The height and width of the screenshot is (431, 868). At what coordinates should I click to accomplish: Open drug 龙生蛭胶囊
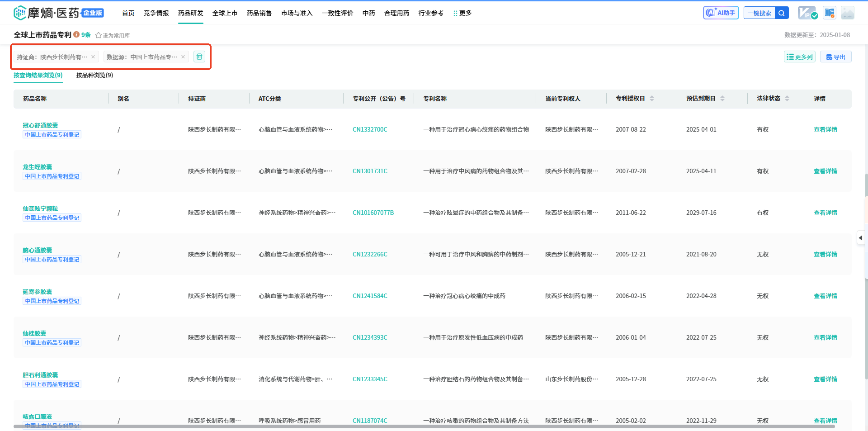click(37, 167)
